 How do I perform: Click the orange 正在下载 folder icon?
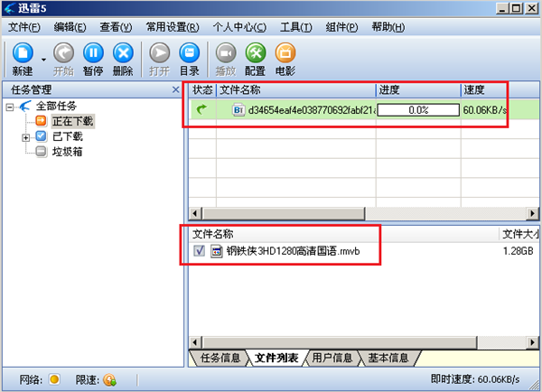[42, 121]
